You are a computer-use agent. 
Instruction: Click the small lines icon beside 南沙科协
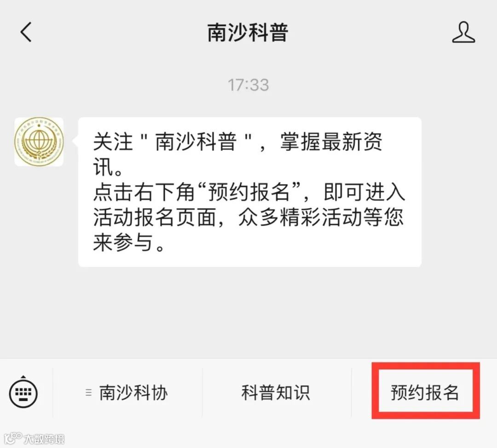89,392
